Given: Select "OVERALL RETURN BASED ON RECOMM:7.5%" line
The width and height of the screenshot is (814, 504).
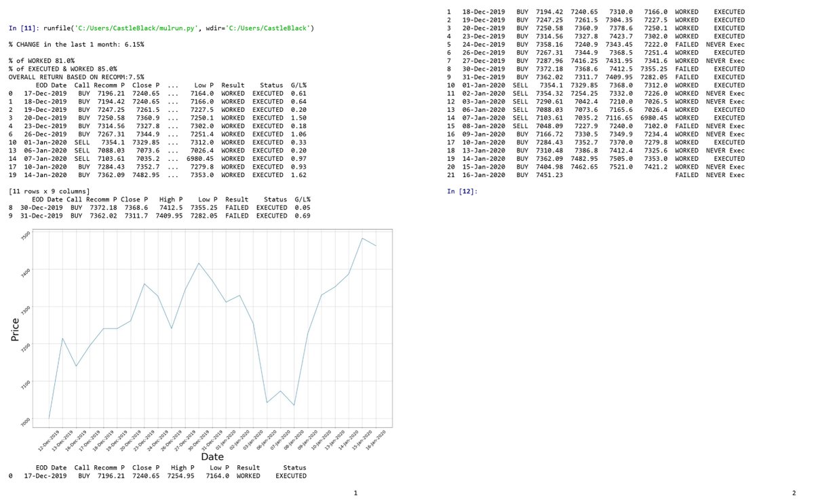Looking at the screenshot, I should 76,77.
